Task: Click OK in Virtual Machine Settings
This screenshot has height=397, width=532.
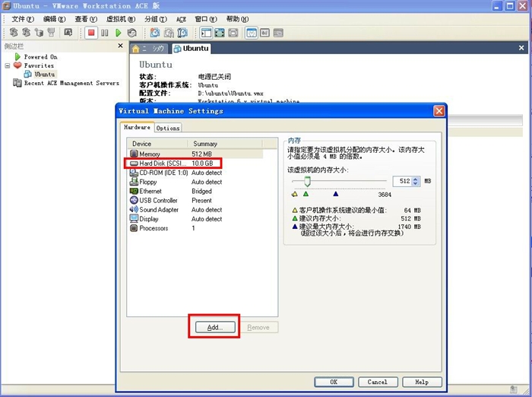Action: pyautogui.click(x=334, y=382)
